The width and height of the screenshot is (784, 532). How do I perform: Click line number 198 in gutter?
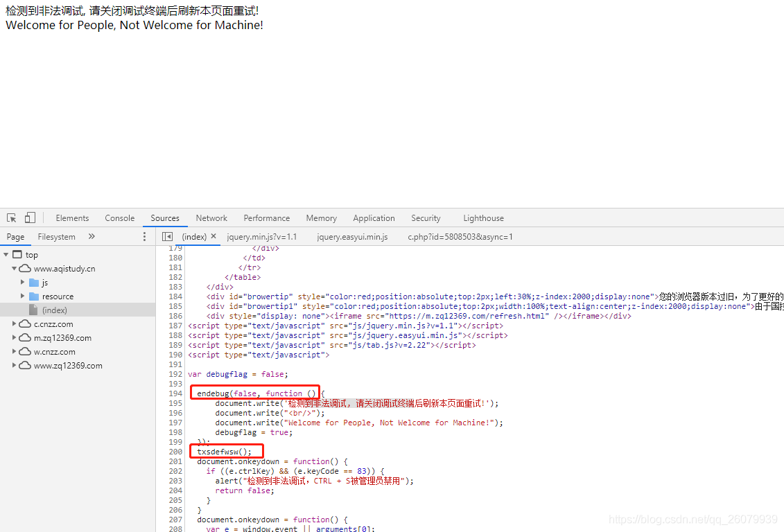175,432
